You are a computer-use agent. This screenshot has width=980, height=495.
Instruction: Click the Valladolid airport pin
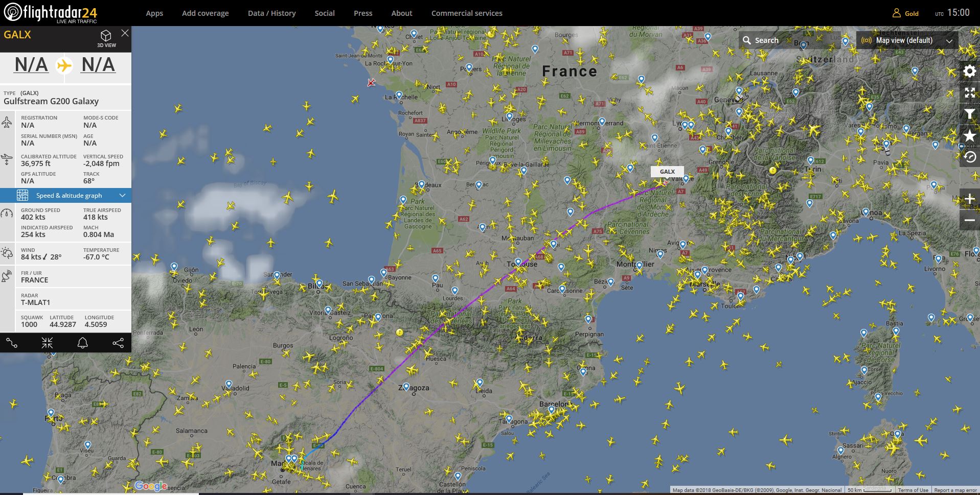(x=229, y=384)
